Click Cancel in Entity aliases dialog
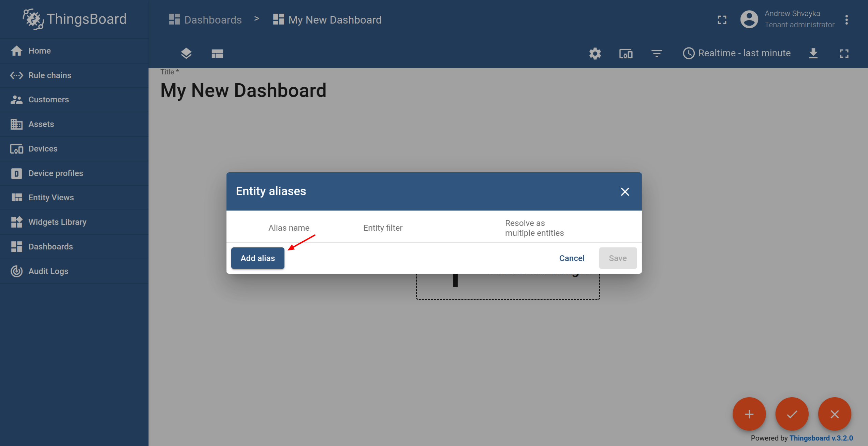This screenshot has width=868, height=446. tap(572, 258)
